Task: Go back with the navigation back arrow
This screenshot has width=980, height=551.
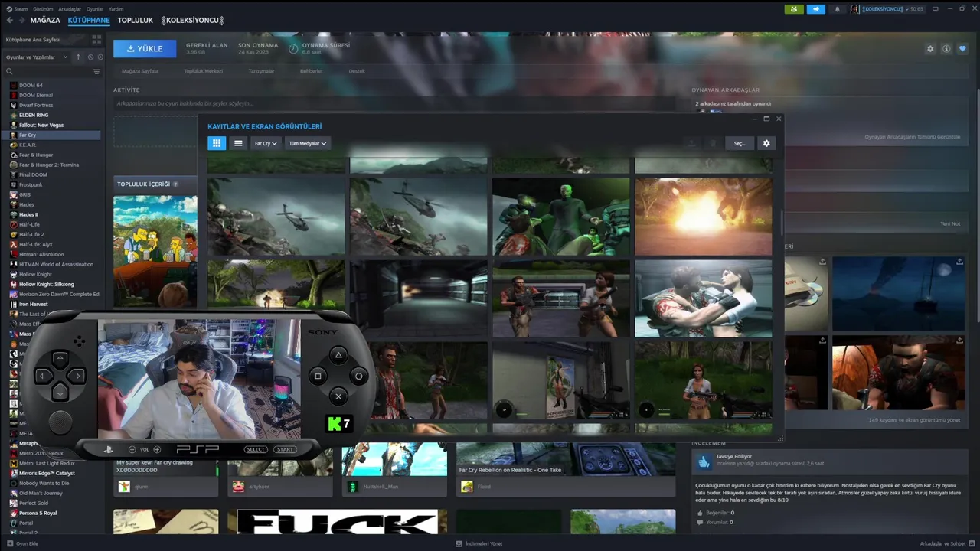Action: click(x=10, y=21)
